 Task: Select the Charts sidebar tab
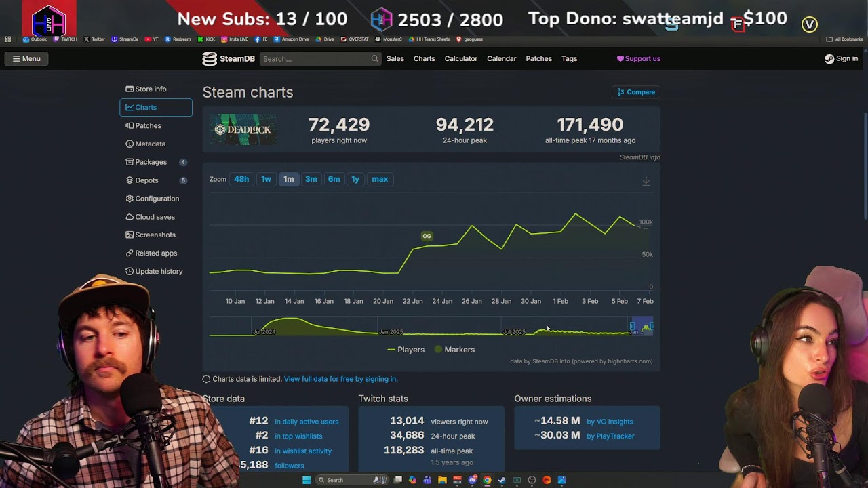[156, 107]
